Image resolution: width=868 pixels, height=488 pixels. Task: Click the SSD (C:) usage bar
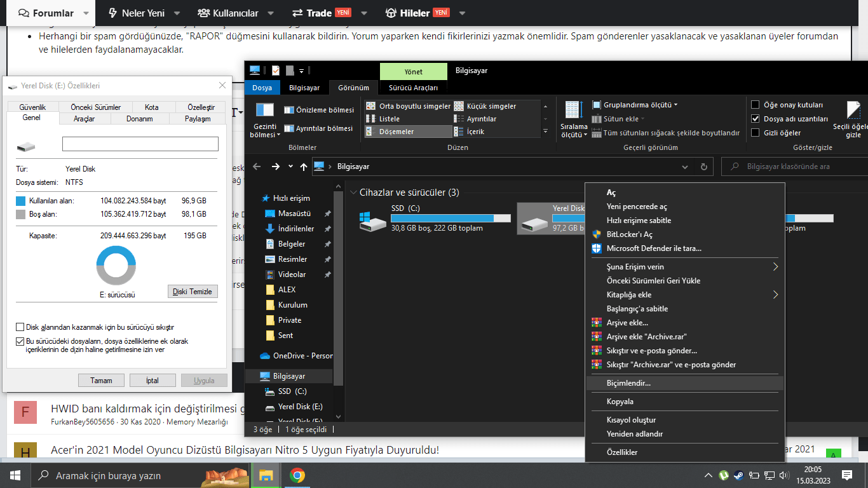pos(451,218)
